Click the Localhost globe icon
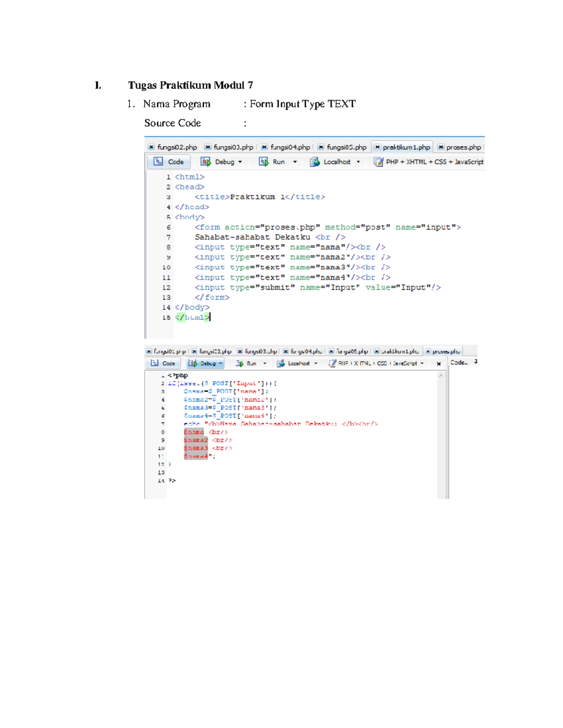The image size is (563, 728). (314, 162)
